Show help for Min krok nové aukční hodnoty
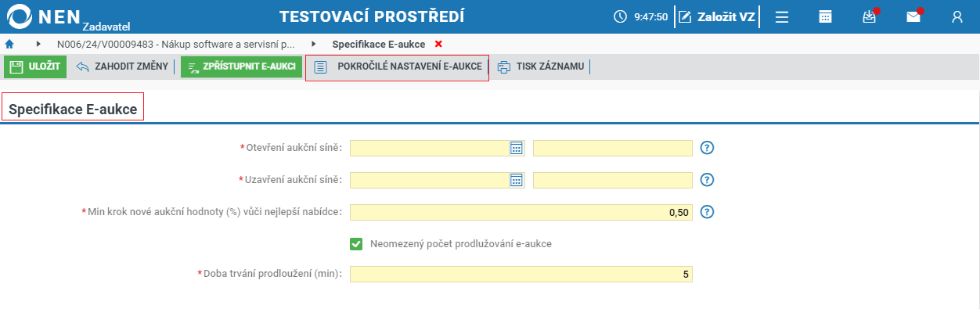The height and width of the screenshot is (309, 980). (708, 212)
